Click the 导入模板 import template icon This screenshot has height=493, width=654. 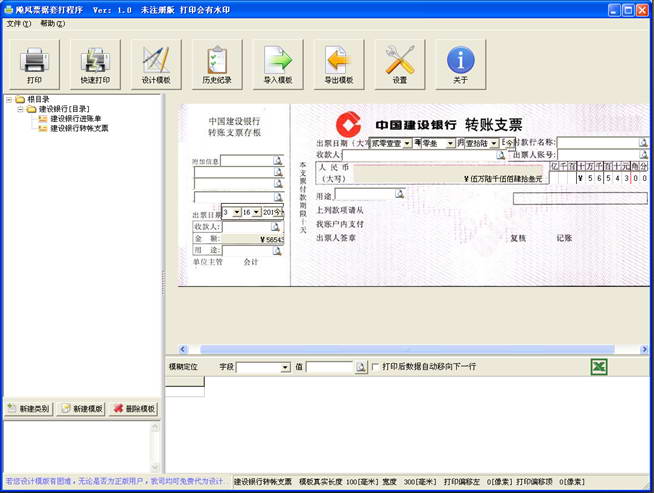(278, 64)
